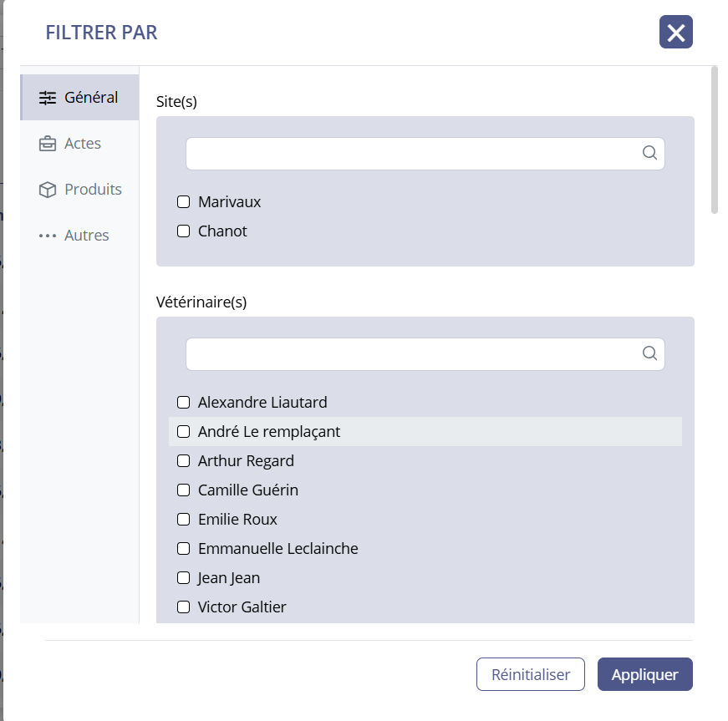Click the search icon in Vétérinaire(s) field
Screen dimensions: 728x721
click(649, 353)
